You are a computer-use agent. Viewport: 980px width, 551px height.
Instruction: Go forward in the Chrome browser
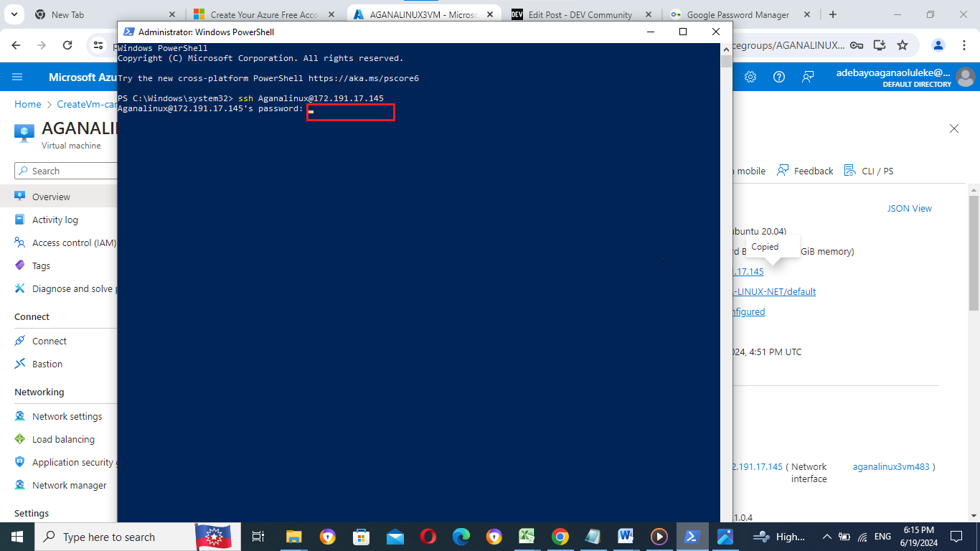(x=42, y=44)
